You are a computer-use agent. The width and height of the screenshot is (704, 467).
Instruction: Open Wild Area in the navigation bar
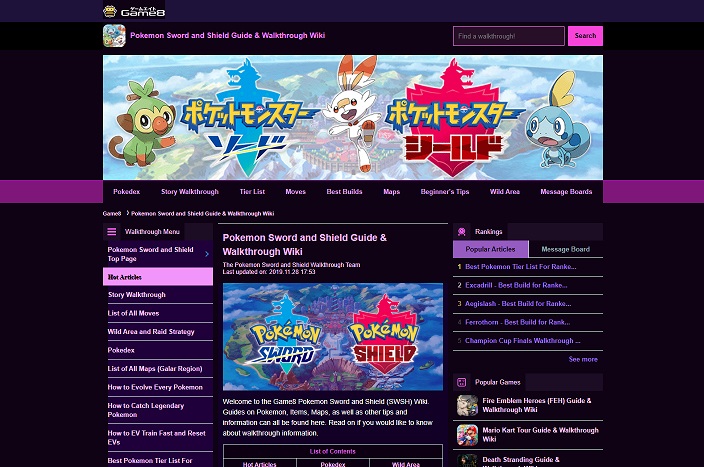click(505, 192)
